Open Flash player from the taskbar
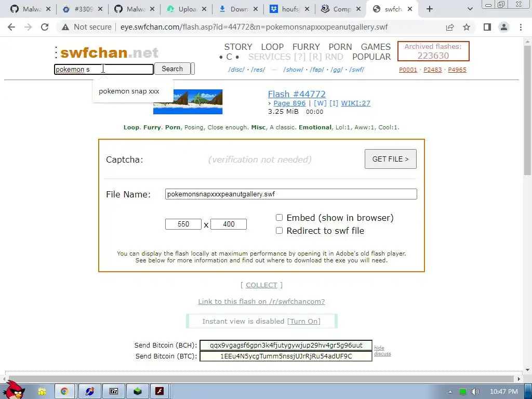The height and width of the screenshot is (399, 532). tap(159, 391)
